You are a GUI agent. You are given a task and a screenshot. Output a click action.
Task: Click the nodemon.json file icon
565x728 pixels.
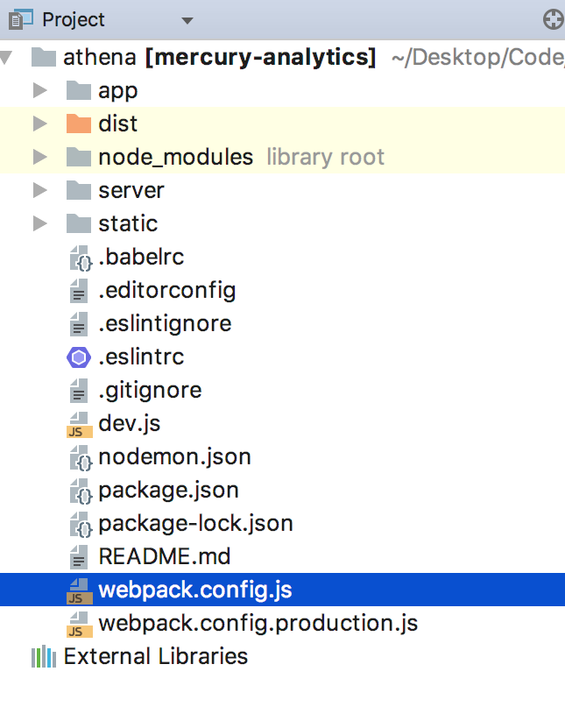tap(81, 457)
